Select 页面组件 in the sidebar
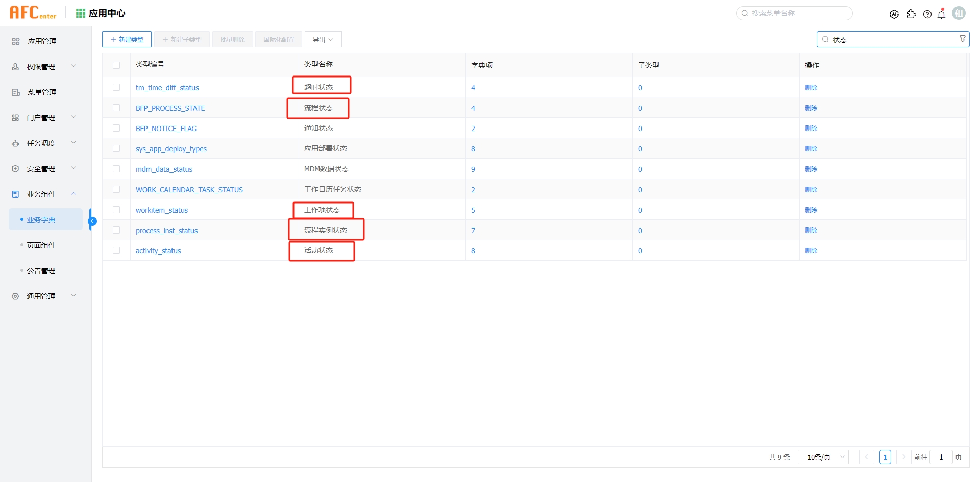 (x=41, y=245)
